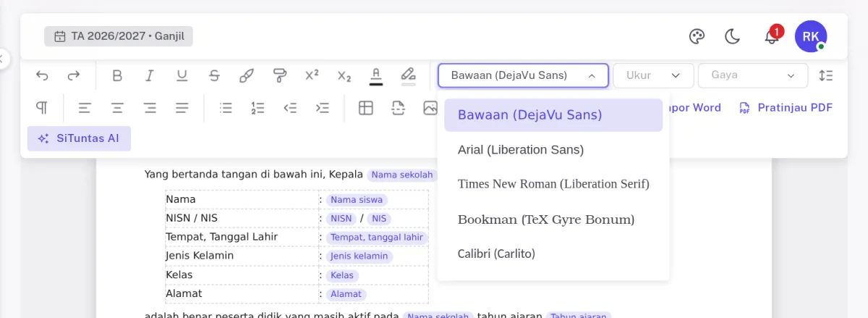This screenshot has width=868, height=318.
Task: Select the paint roller format painter
Action: click(279, 75)
